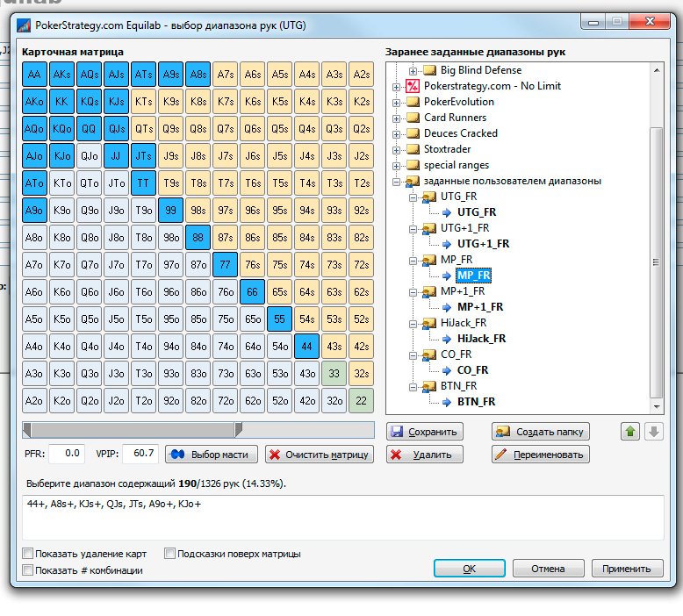Click the VPIP value input field
The width and height of the screenshot is (683, 616).
pyautogui.click(x=140, y=454)
